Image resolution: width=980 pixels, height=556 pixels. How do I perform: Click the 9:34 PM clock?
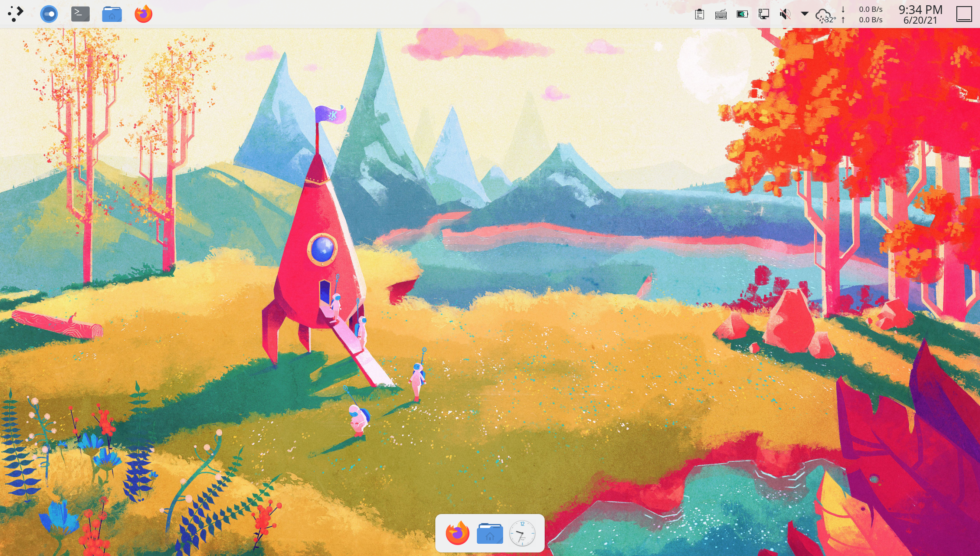tap(920, 9)
